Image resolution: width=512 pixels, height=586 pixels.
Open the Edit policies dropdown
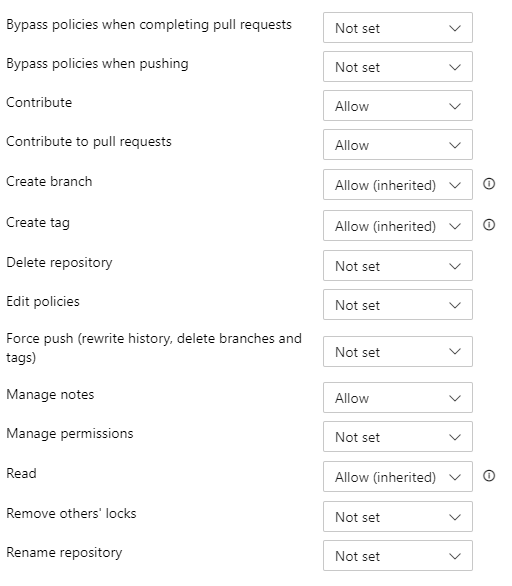(x=398, y=305)
